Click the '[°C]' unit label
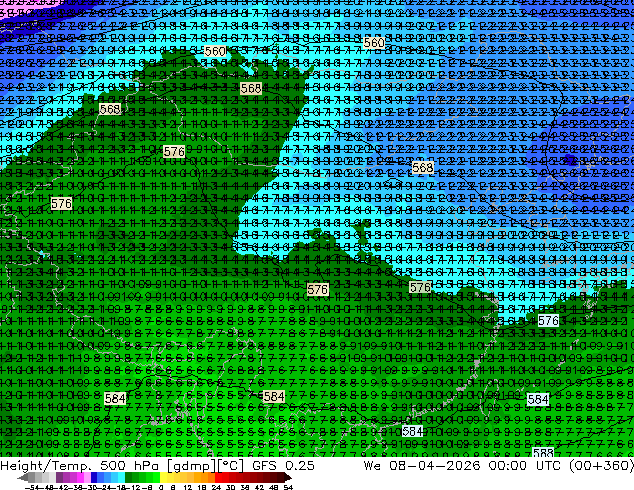This screenshot has height=490, width=634. click(230, 466)
